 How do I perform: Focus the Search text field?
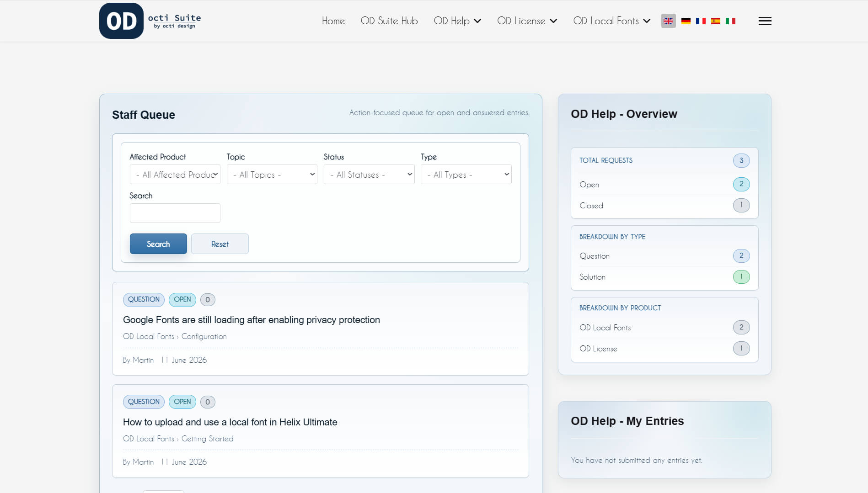pos(175,213)
